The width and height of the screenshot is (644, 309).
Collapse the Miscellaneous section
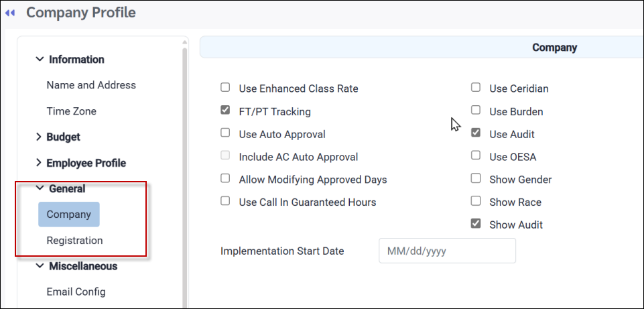coord(40,266)
